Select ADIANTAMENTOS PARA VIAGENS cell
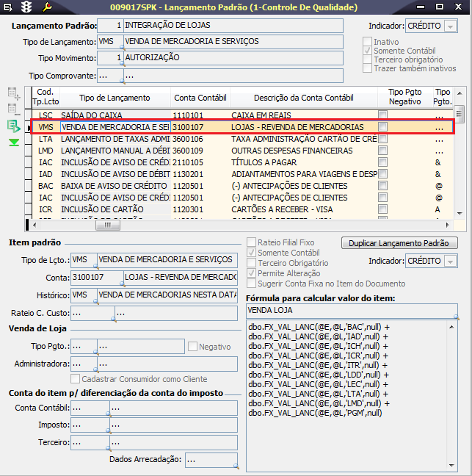Screen dimensions: 472x476 (x=304, y=174)
